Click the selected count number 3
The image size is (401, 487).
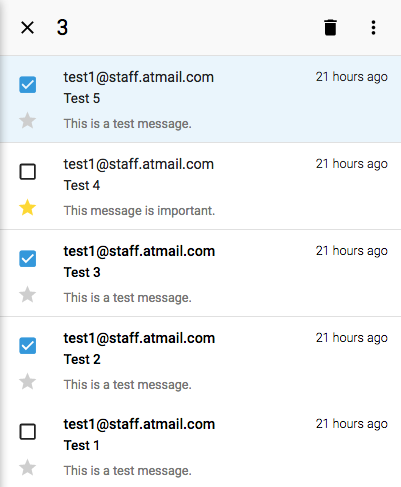pos(62,27)
